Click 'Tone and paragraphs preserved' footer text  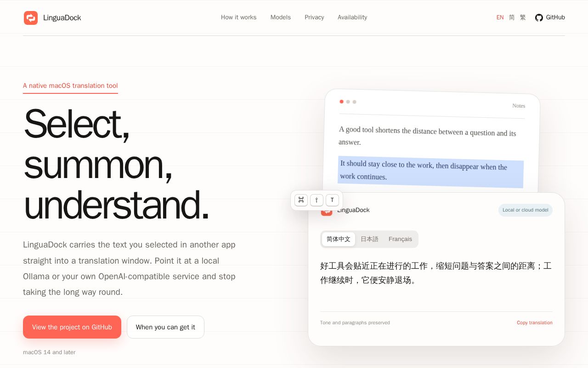tap(355, 322)
